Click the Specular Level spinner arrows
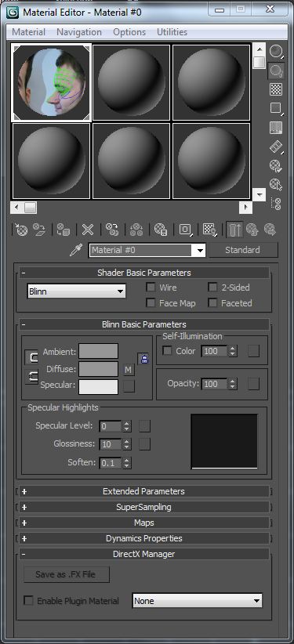Image resolution: width=294 pixels, height=644 pixels. 127,426
